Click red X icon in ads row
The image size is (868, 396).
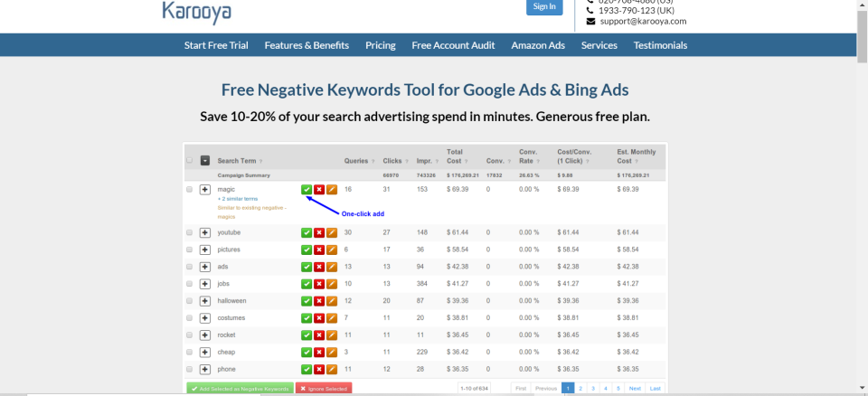point(319,267)
